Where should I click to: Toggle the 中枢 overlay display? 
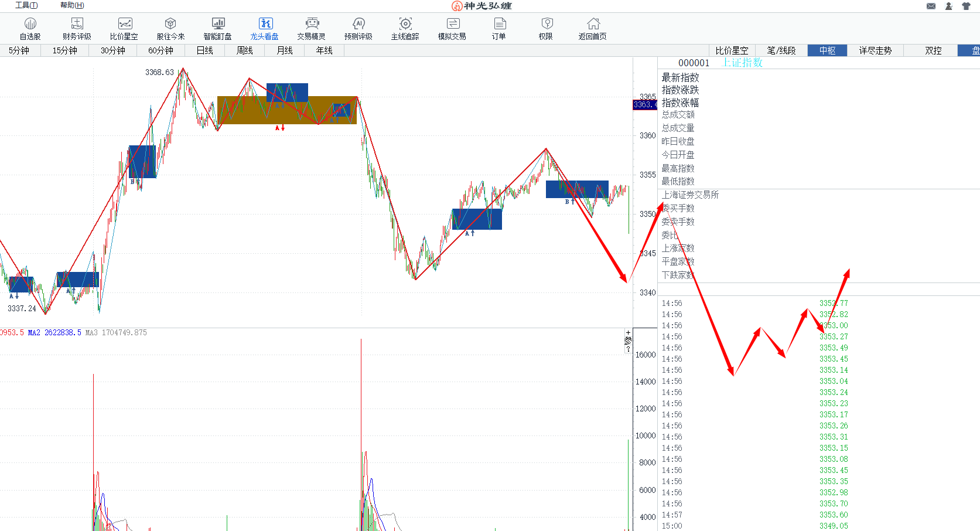[x=827, y=50]
